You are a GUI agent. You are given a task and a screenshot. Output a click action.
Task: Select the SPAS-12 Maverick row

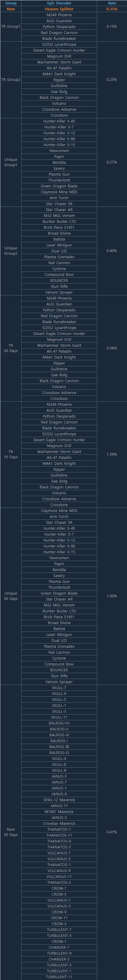[x=59, y=800]
